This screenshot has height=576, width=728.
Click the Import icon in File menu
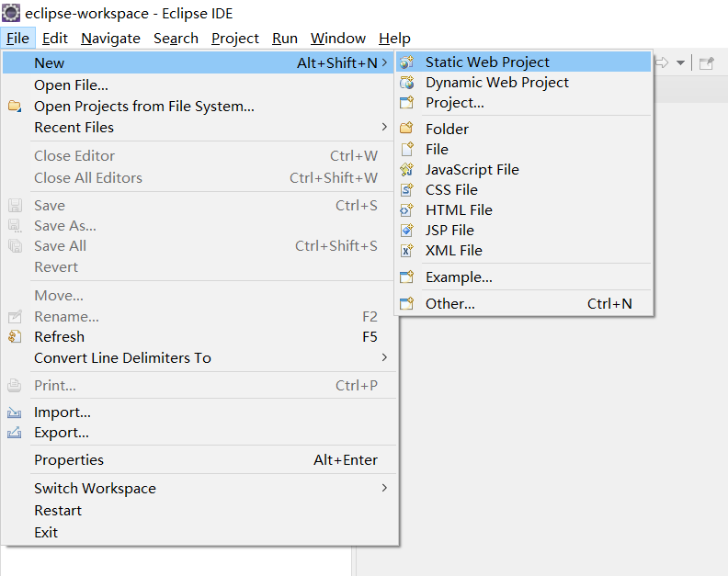15,412
